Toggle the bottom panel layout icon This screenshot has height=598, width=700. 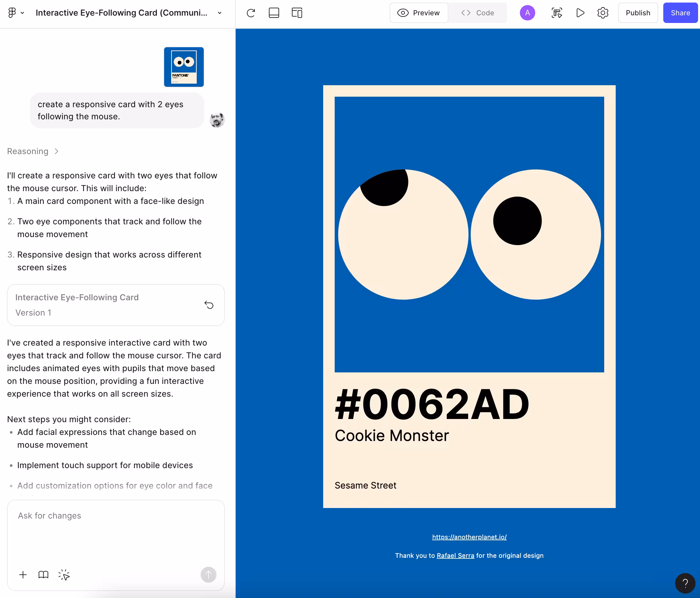click(x=274, y=13)
